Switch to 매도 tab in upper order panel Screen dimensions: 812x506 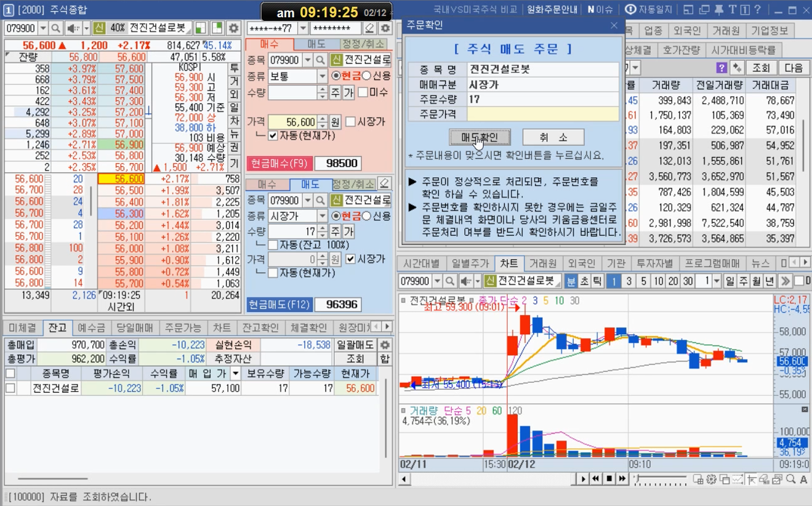316,44
